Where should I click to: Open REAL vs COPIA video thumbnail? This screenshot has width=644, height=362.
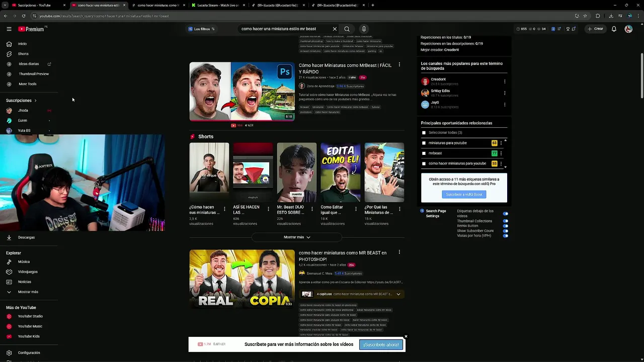click(x=242, y=279)
